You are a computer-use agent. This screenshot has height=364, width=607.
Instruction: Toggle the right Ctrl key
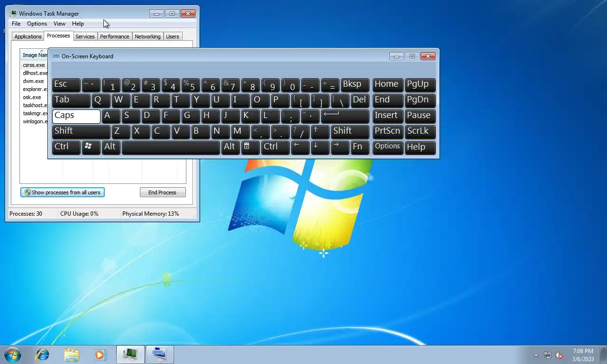(x=275, y=147)
